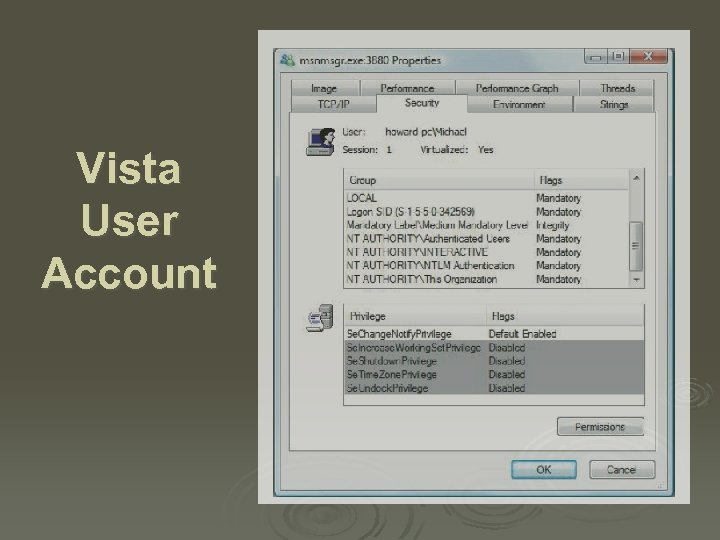Select SeShutdownPrivilege row

click(494, 361)
